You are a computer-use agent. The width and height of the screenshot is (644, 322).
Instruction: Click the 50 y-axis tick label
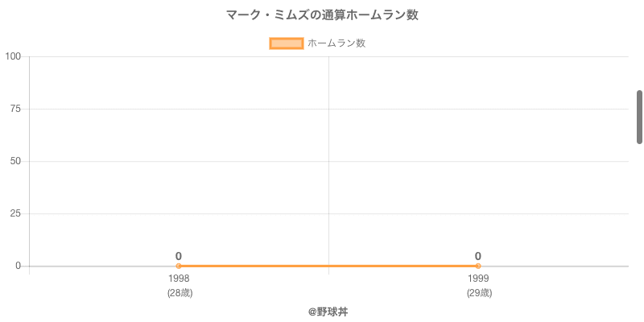point(15,161)
